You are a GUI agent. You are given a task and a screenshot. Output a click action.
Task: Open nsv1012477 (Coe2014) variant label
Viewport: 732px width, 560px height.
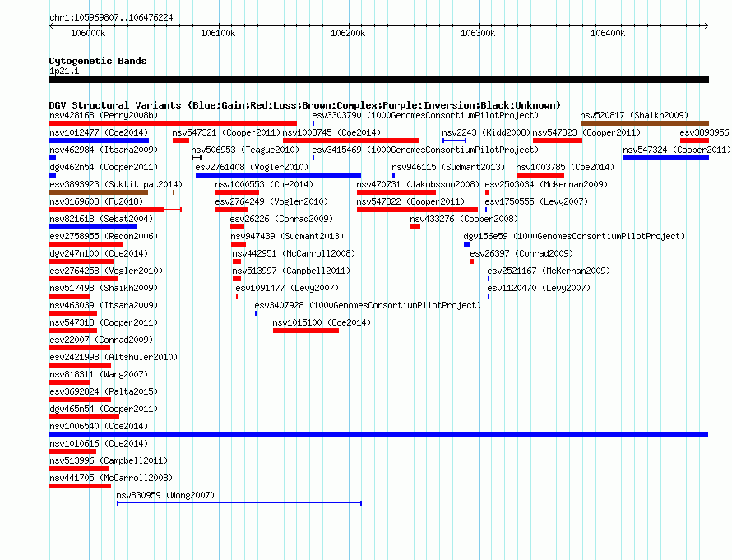point(99,132)
